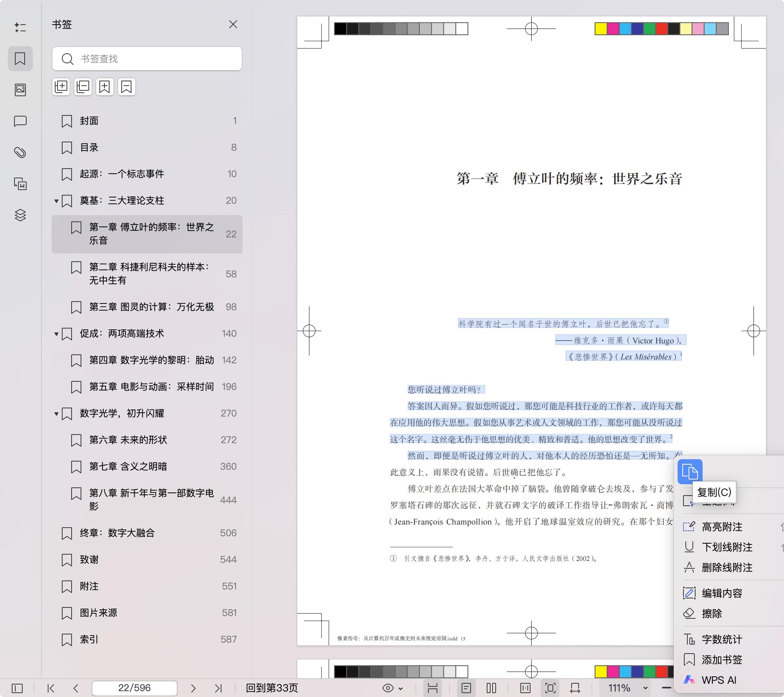Click the expand-all-bookmarks icon
Viewport: 784px width, 697px height.
(61, 87)
